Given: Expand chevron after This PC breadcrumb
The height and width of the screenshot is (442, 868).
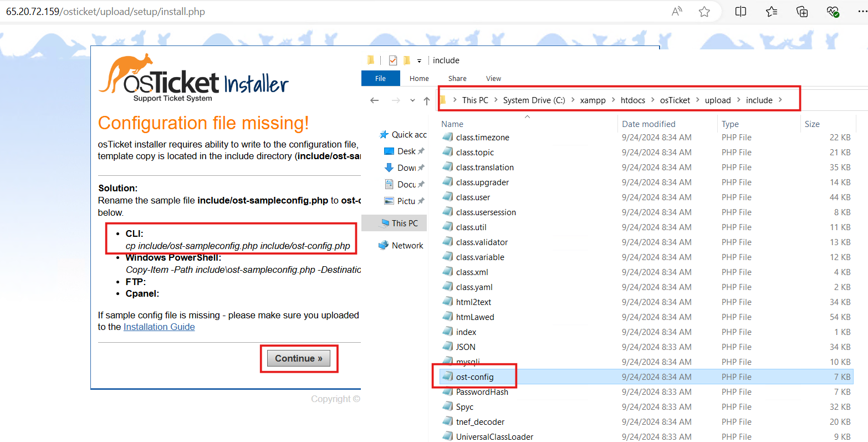Looking at the screenshot, I should pos(496,100).
